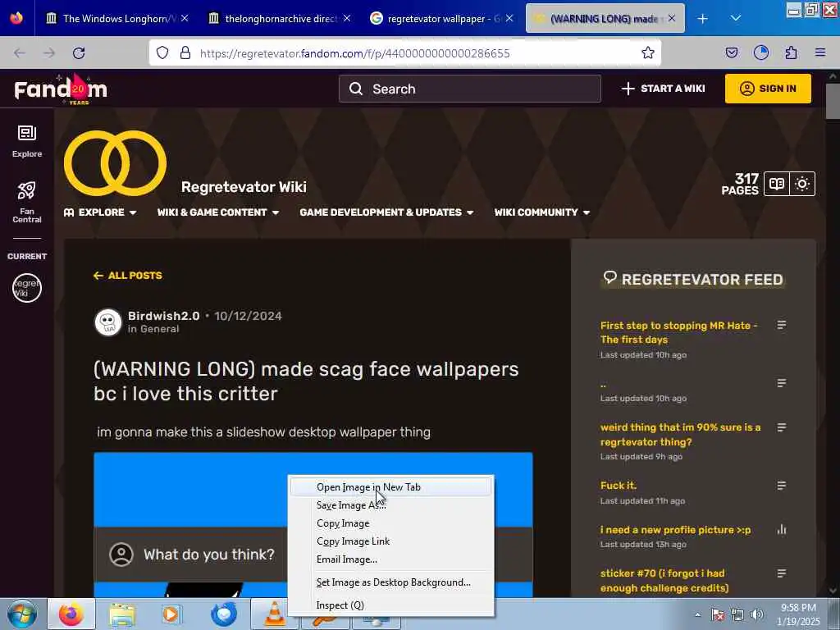Open the Regretevator Wiki title link
Screen dimensions: 840x630
[x=244, y=187]
